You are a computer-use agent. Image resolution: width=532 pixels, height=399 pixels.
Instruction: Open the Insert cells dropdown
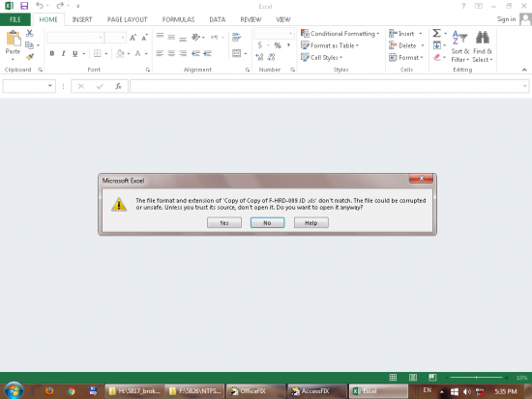(x=405, y=34)
